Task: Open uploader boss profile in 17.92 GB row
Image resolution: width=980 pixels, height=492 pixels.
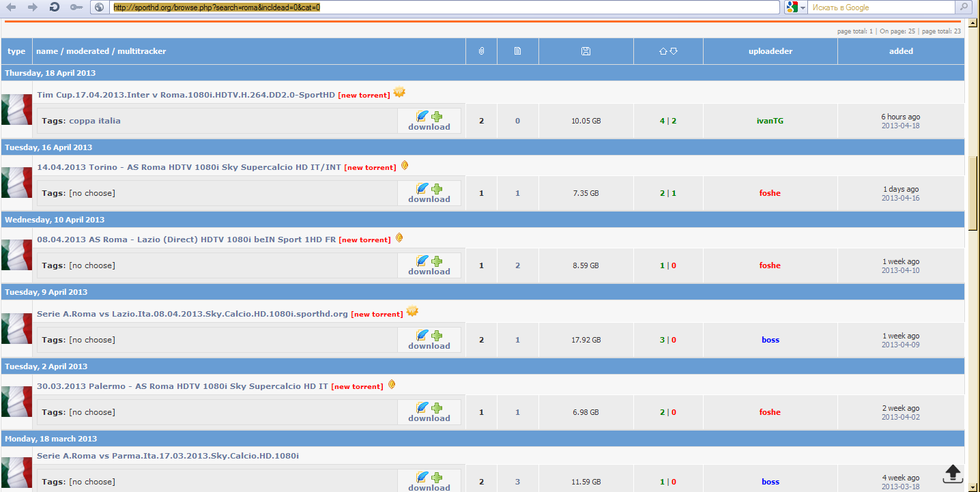Action: tap(770, 340)
